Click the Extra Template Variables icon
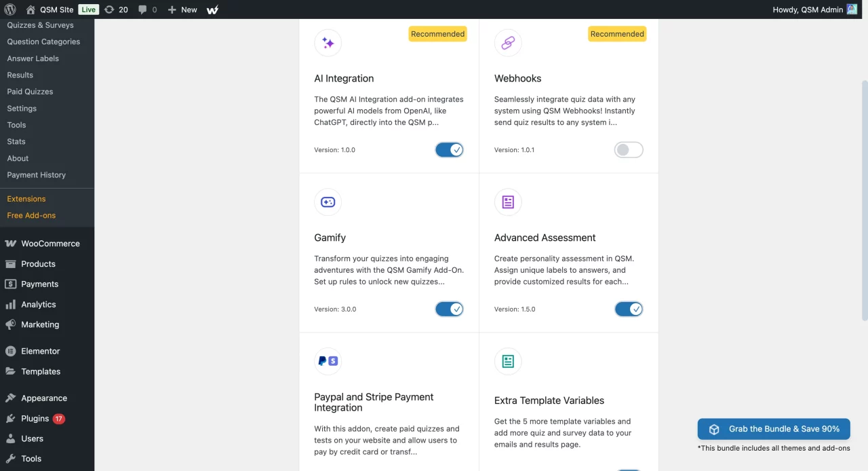 point(508,361)
